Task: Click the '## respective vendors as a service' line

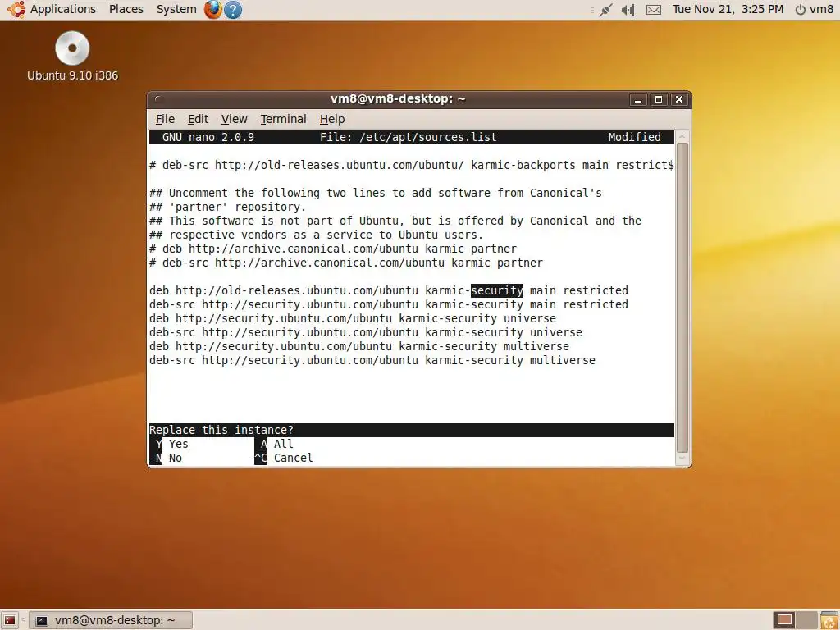Action: click(316, 235)
